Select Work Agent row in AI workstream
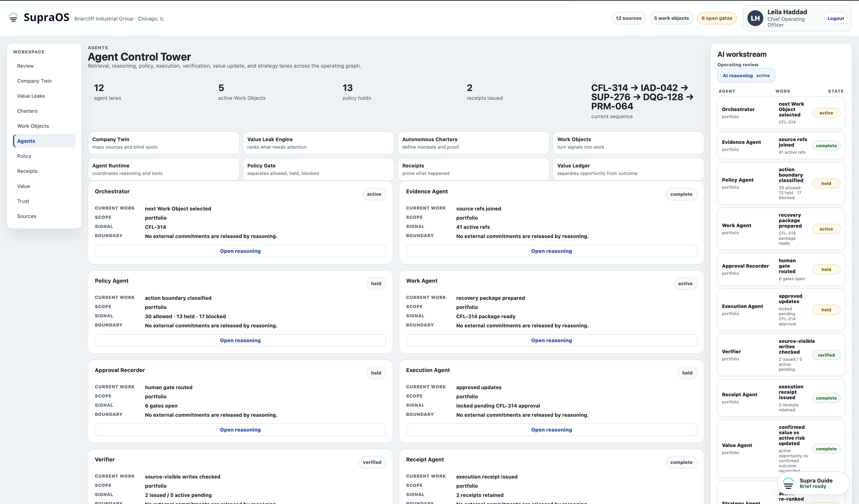This screenshot has width=859, height=504. click(781, 229)
